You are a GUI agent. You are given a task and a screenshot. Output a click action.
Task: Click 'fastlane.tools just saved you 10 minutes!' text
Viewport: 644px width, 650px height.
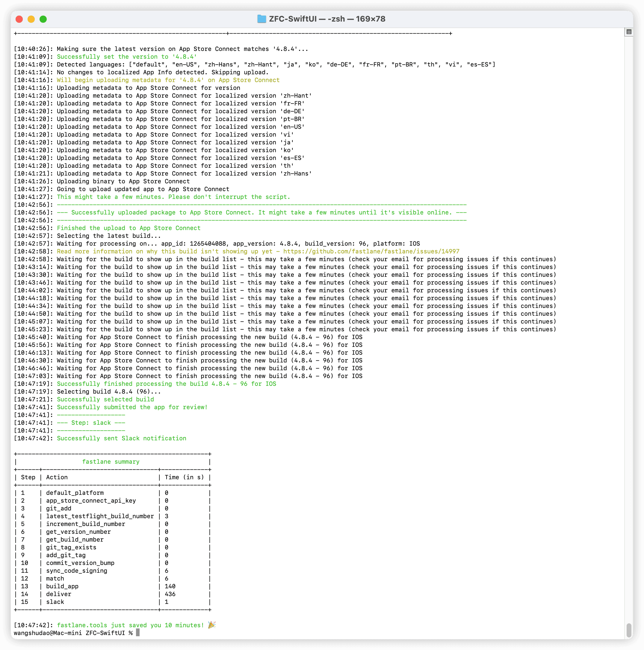coord(130,625)
